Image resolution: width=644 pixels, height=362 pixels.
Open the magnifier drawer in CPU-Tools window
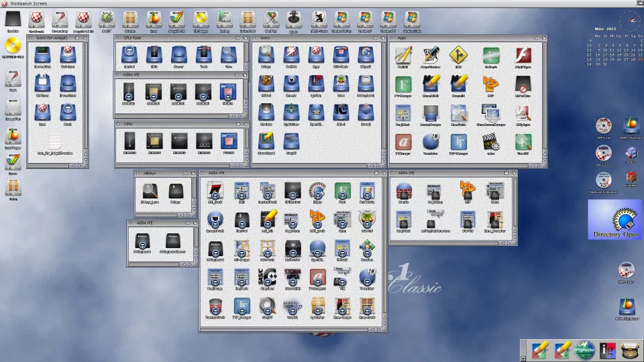tap(229, 55)
